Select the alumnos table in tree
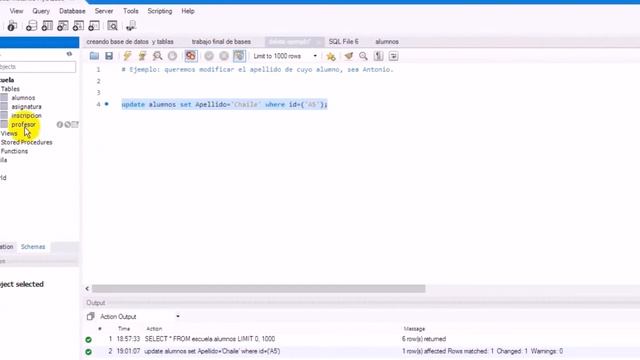 coord(23,98)
